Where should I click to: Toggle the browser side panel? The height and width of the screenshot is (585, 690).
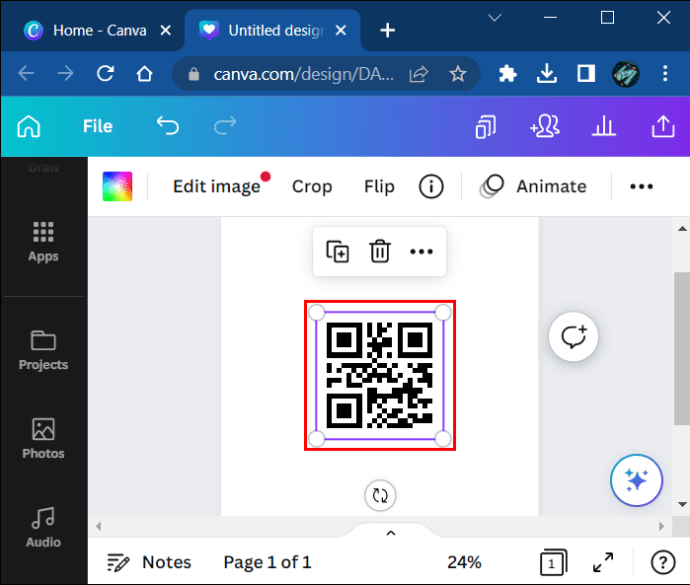586,74
